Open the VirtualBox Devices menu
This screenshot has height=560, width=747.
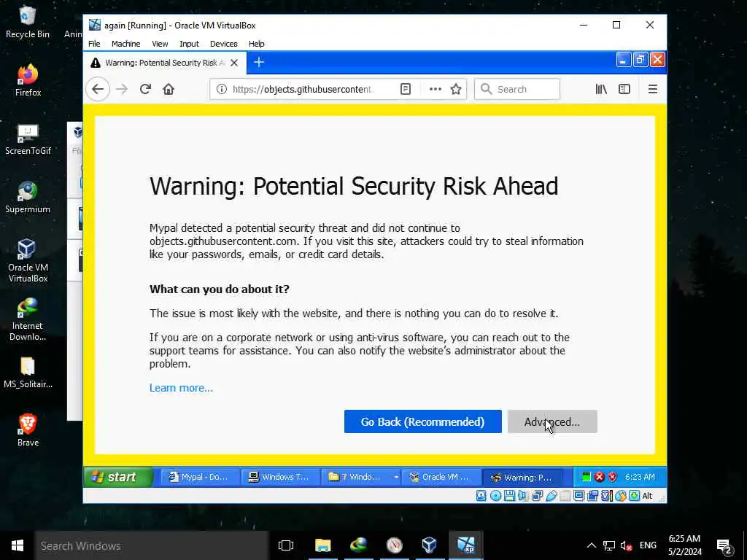coord(223,44)
